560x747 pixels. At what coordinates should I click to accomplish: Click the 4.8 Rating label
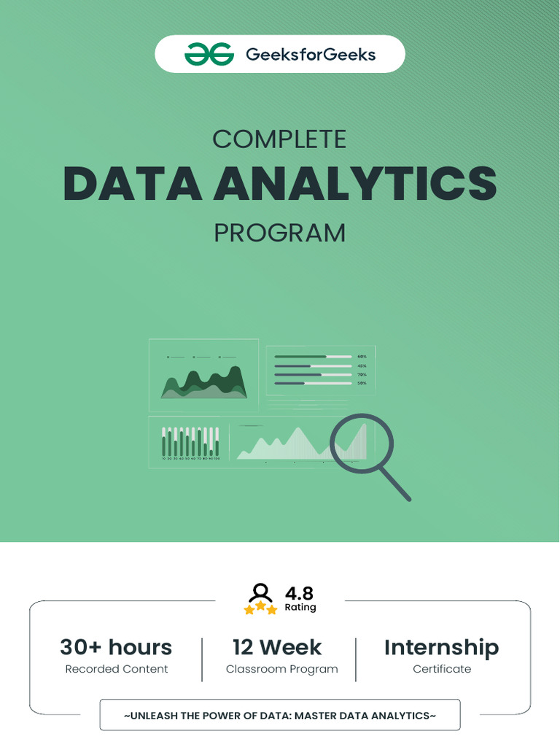300,598
